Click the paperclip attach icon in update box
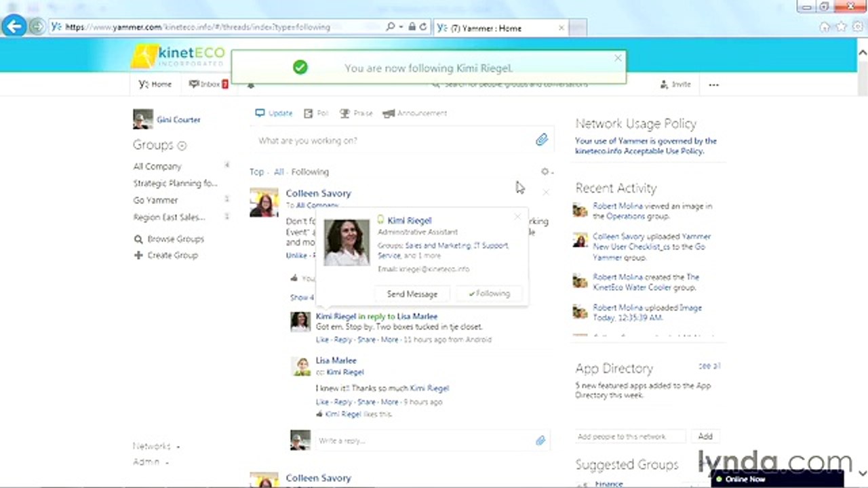 tap(541, 140)
